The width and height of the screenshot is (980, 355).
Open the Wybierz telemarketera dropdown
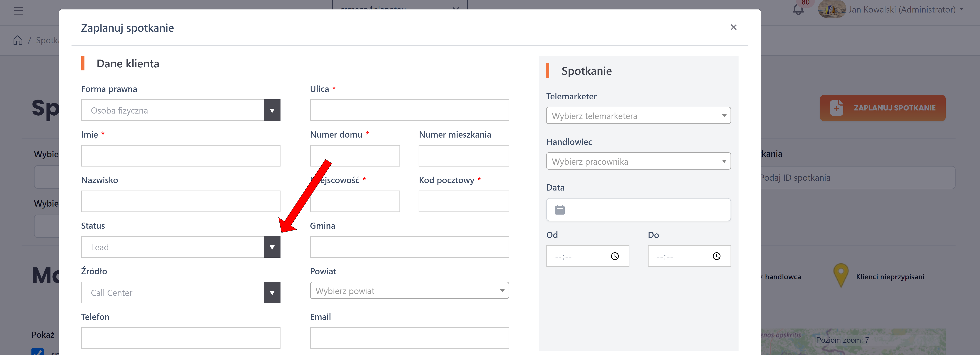(638, 116)
